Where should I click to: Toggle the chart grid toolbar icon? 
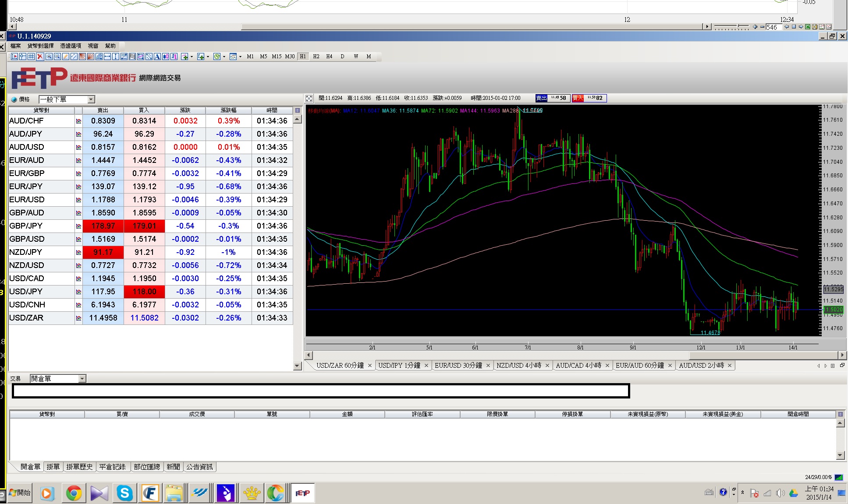pos(31,56)
